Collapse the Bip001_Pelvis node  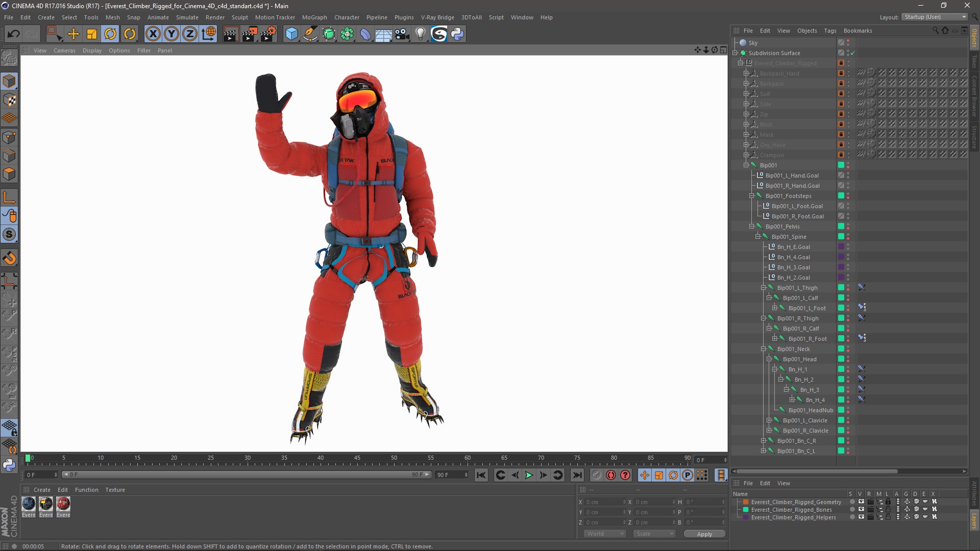click(x=752, y=227)
